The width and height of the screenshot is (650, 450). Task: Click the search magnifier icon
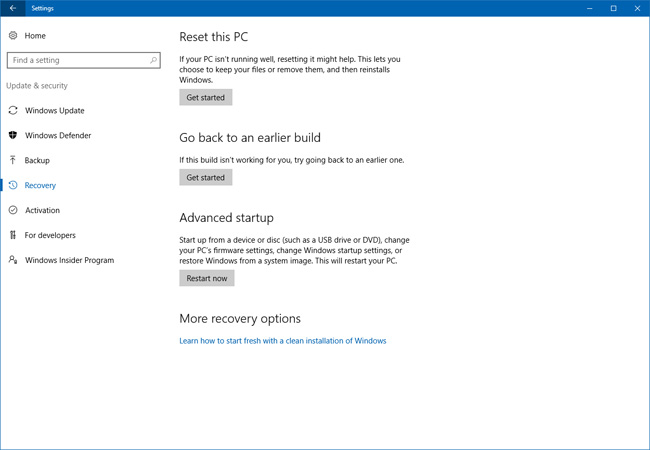pos(153,60)
